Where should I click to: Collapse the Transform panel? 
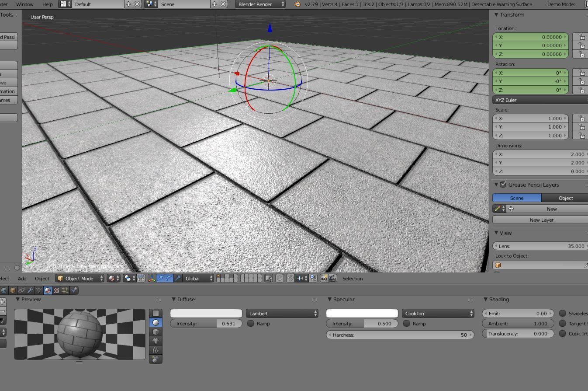click(496, 15)
